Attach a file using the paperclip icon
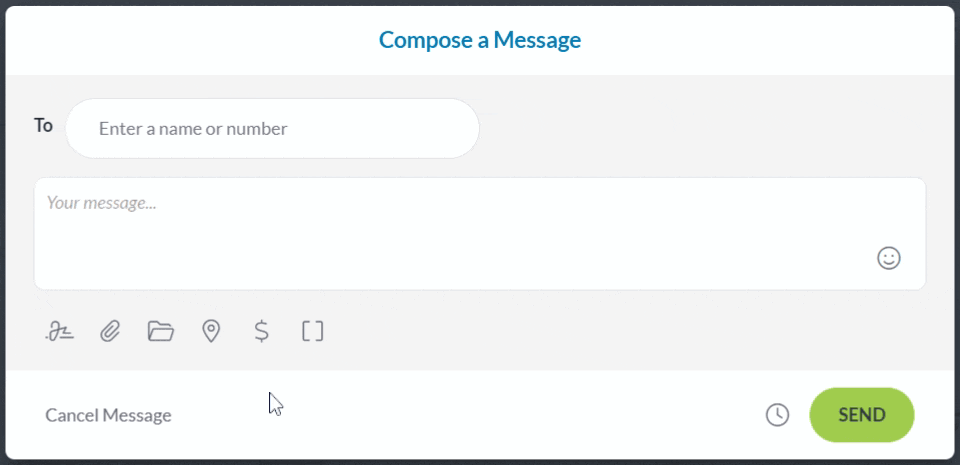The width and height of the screenshot is (960, 465). [110, 331]
